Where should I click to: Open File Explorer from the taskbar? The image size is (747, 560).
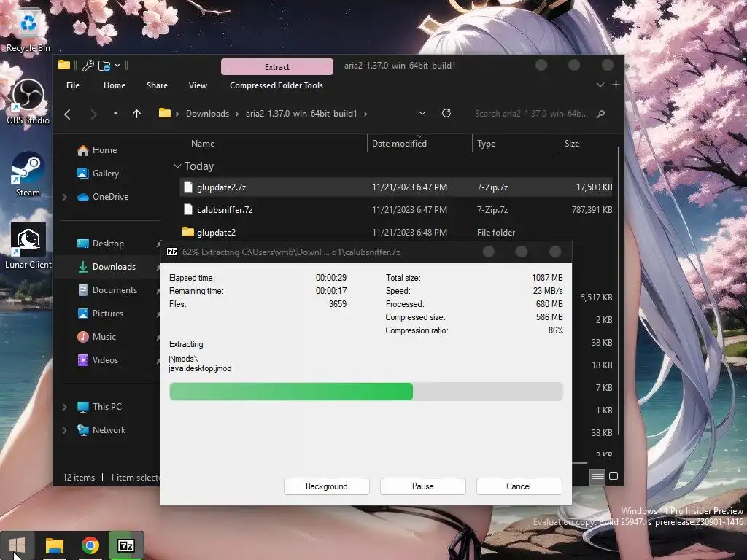click(x=54, y=545)
